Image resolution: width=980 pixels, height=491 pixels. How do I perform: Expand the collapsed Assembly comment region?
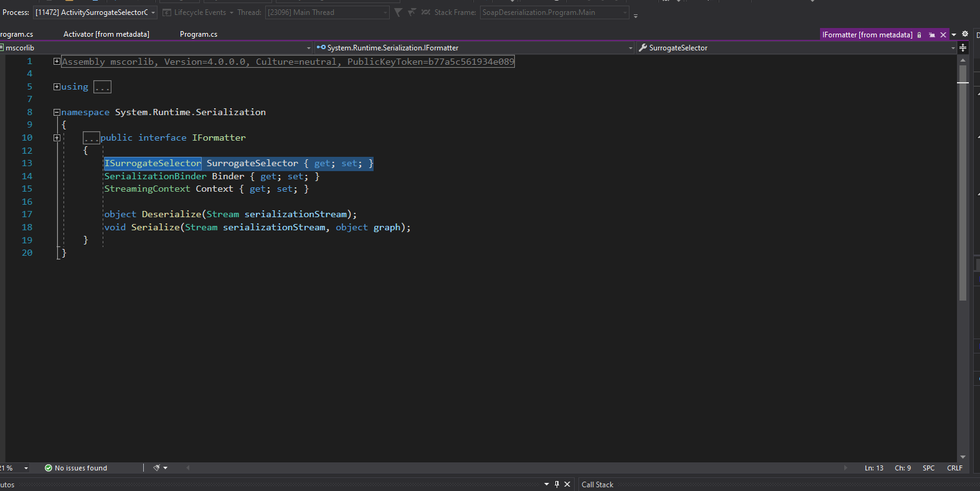[x=57, y=62]
